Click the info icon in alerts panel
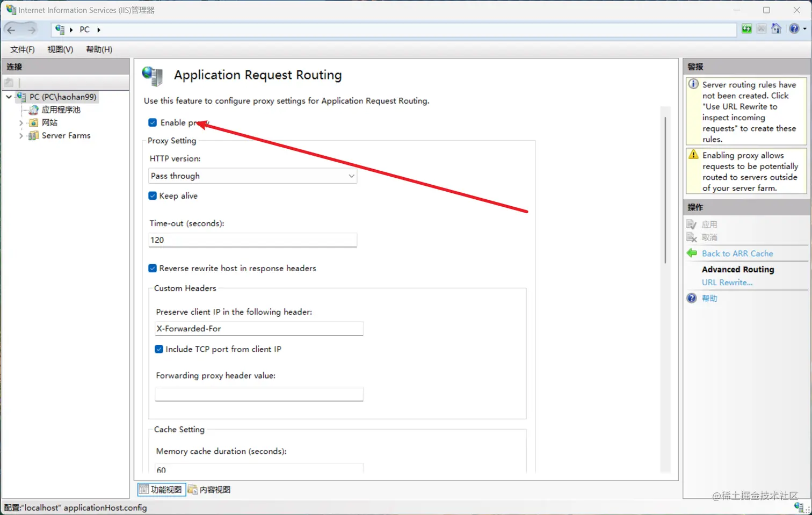 tap(693, 84)
